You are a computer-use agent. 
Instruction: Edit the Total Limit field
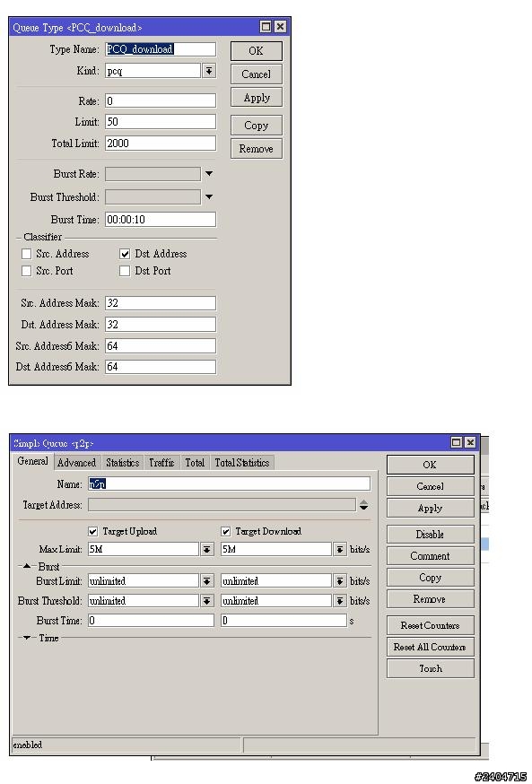coord(161,144)
